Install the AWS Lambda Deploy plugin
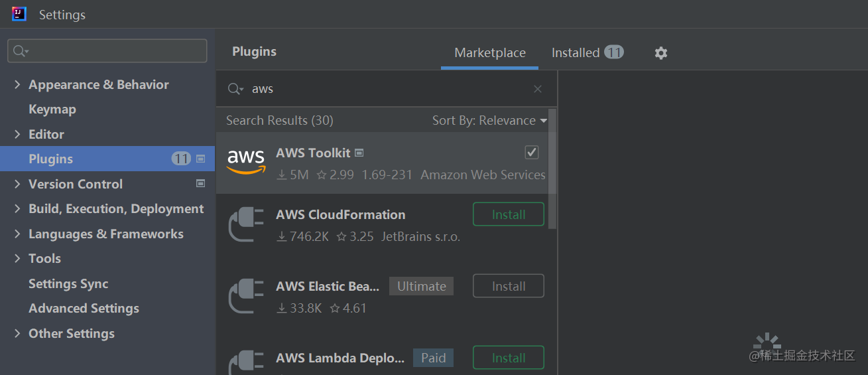This screenshot has width=868, height=375. click(x=509, y=358)
